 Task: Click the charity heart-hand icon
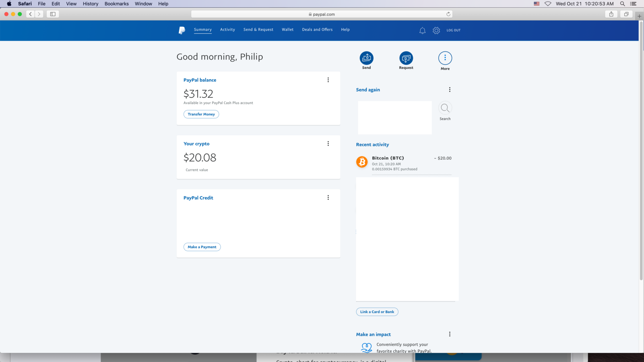[x=367, y=348]
